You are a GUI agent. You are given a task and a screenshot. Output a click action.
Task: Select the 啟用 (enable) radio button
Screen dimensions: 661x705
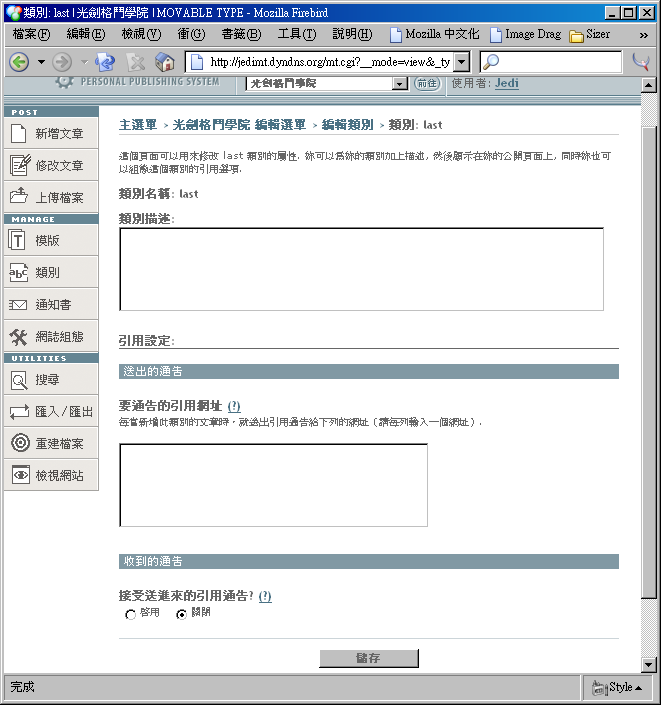tap(130, 614)
